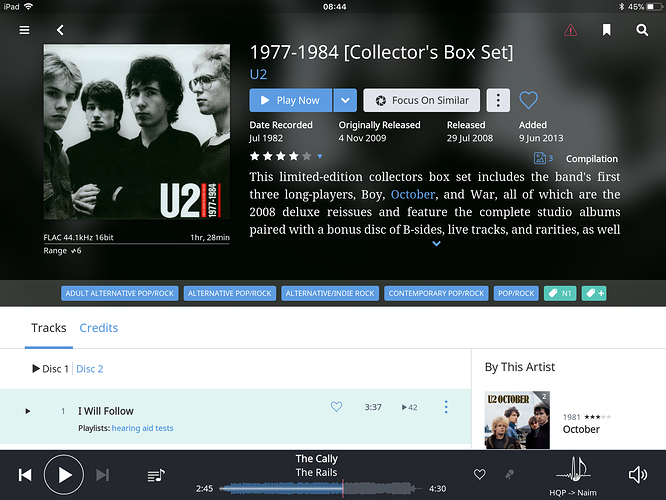Open the N1 tag
Image resolution: width=666 pixels, height=500 pixels.
coord(560,293)
